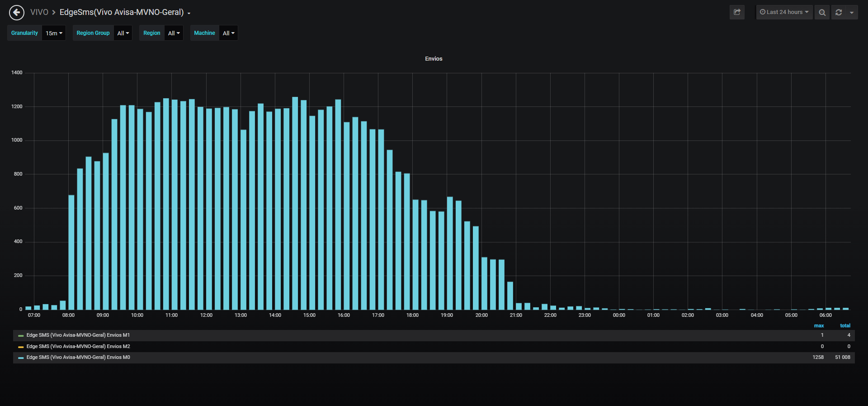Open the Last 24 hours time picker
This screenshot has width=868, height=406.
(x=784, y=12)
